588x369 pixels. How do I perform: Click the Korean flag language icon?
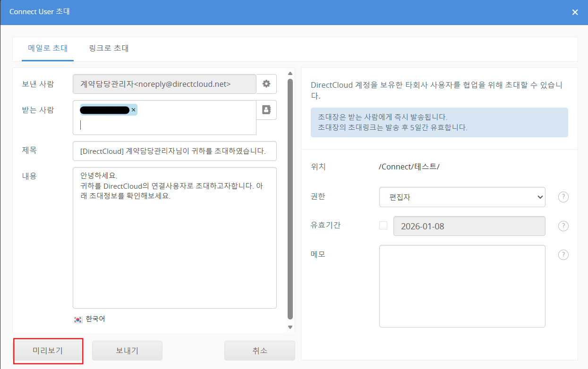pyautogui.click(x=78, y=319)
